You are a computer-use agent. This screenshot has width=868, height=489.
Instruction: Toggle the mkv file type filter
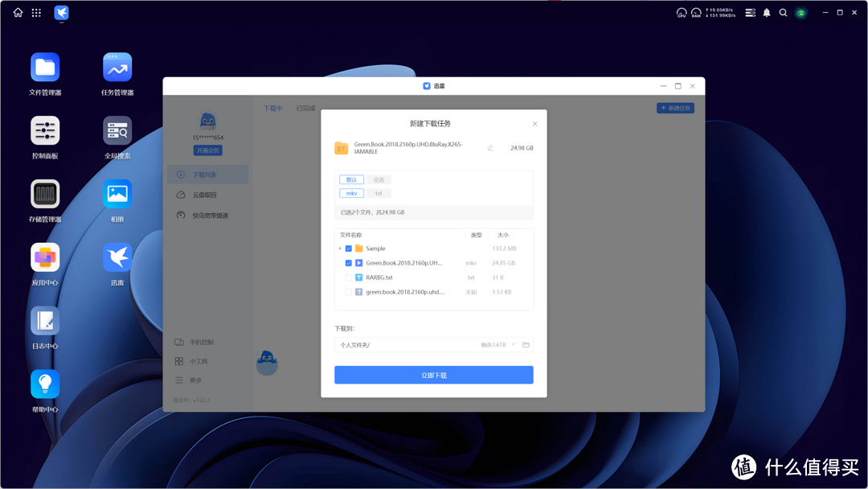(x=351, y=193)
